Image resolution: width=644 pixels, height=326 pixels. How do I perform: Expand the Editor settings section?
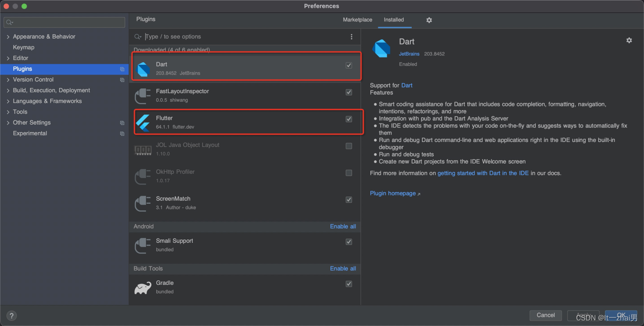(x=8, y=58)
